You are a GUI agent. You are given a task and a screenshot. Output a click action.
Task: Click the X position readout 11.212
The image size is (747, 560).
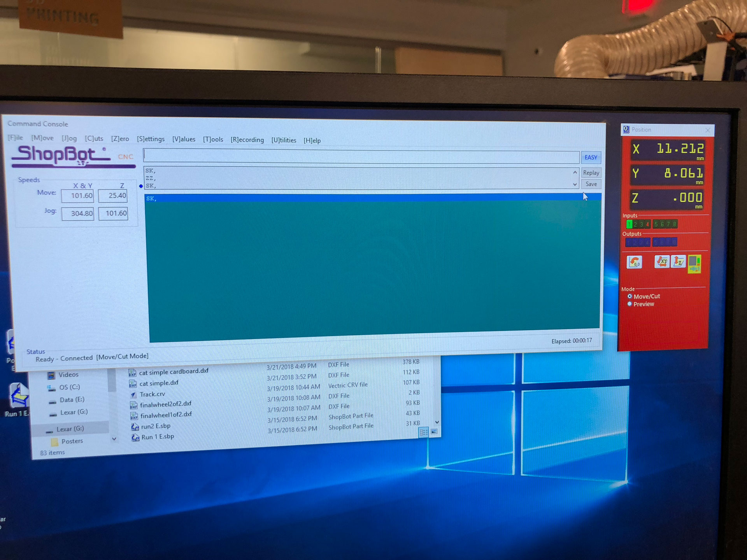[x=668, y=149]
